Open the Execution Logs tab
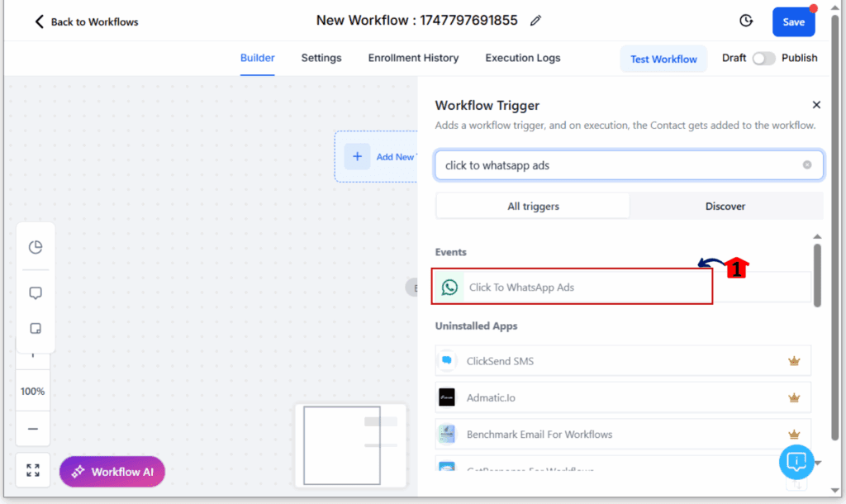The height and width of the screenshot is (504, 846). click(522, 58)
